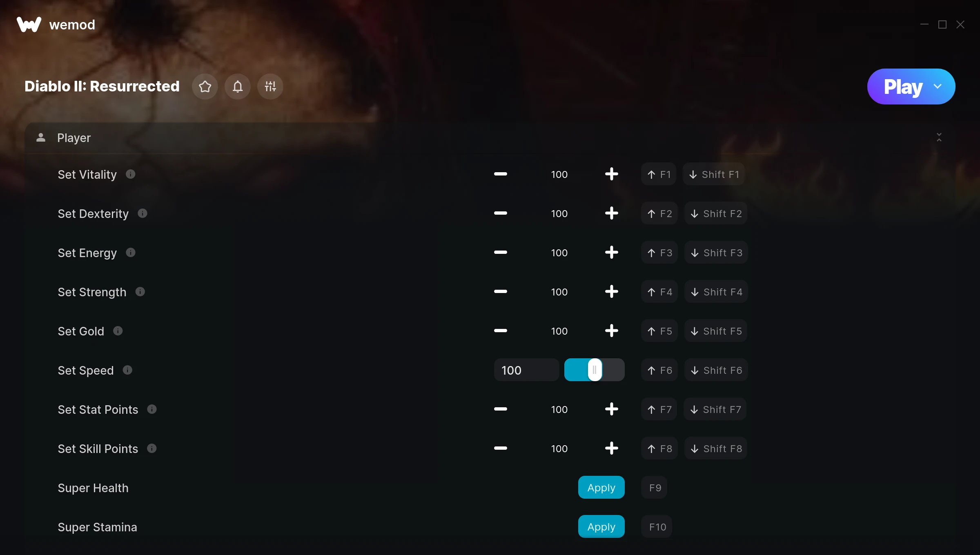
Task: Click the Set Speed slider handle
Action: coord(595,370)
